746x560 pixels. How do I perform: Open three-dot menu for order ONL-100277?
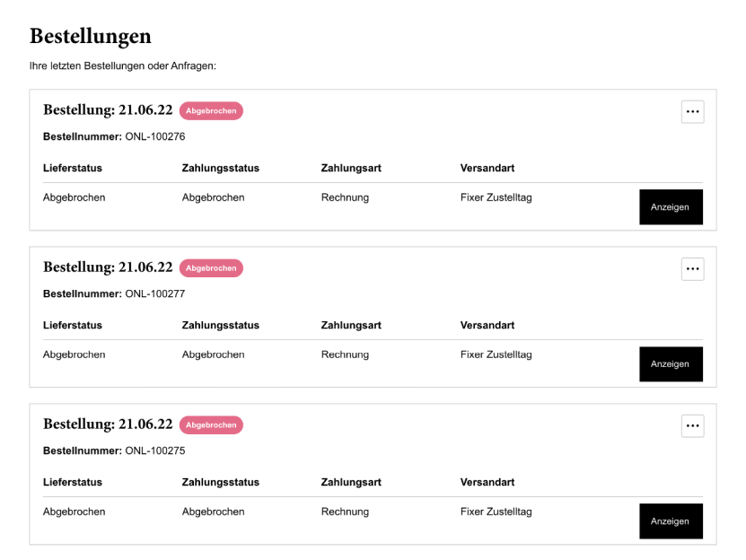pos(692,269)
